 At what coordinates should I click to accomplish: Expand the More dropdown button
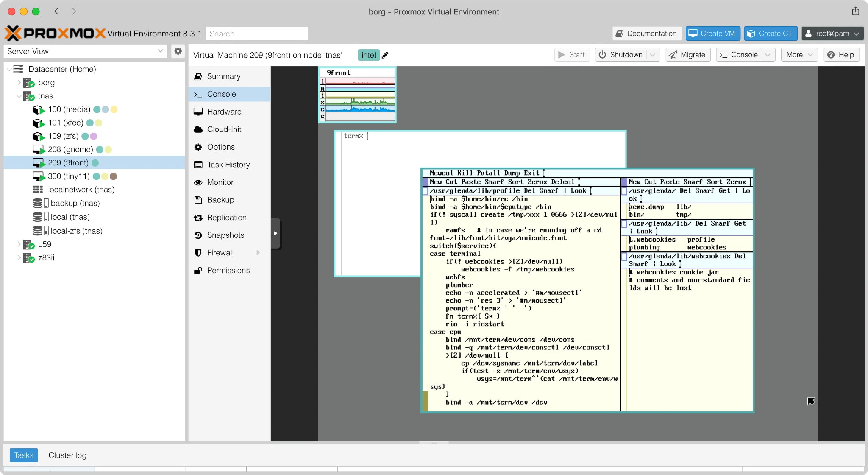(799, 54)
